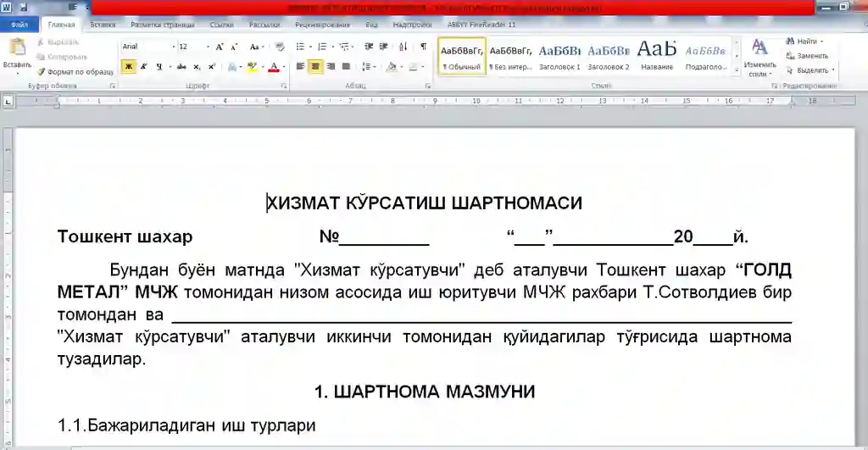The width and height of the screenshot is (868, 450).
Task: Open the Файл tab
Action: [19, 25]
